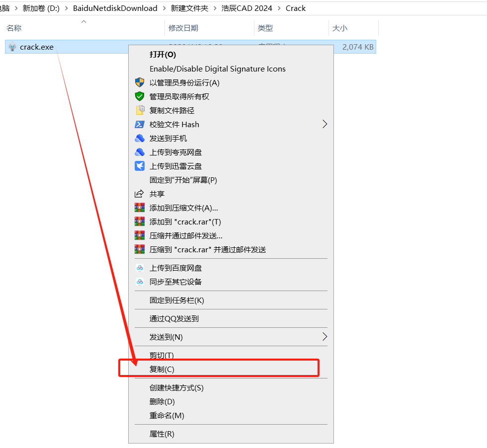Click the copy file path icon
487x448 pixels.
tap(140, 110)
